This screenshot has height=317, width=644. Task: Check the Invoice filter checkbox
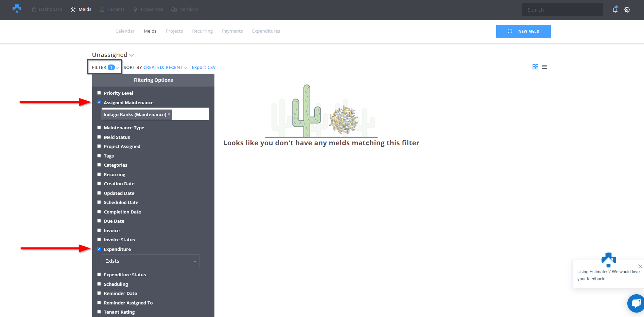tap(99, 230)
